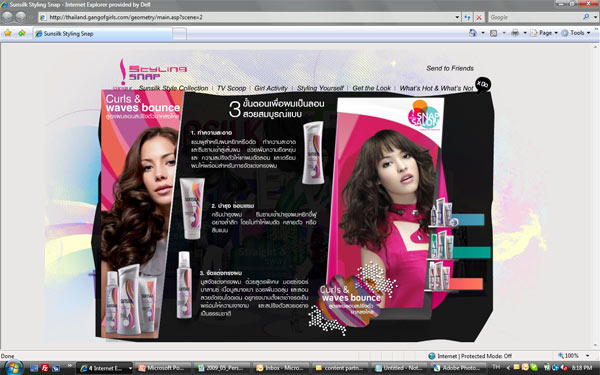The height and width of the screenshot is (375, 600).
Task: Expand the Home button dropdown arrow
Action: coord(483,33)
